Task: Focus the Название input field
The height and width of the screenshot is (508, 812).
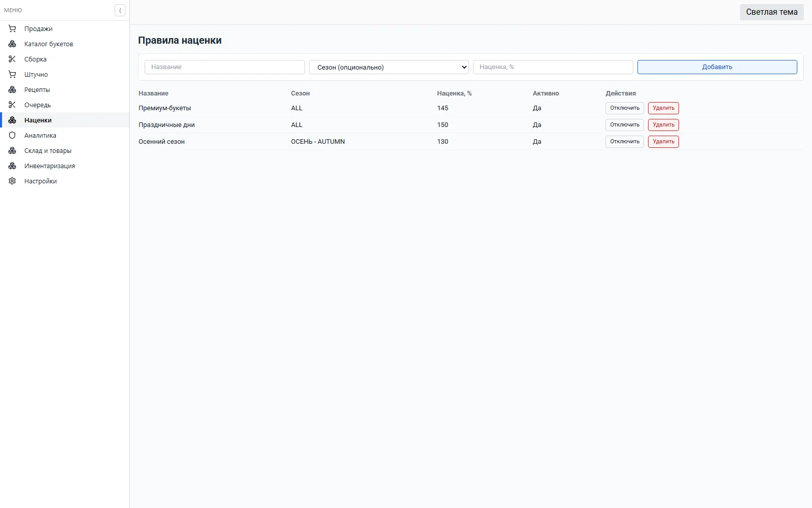Action: point(225,67)
